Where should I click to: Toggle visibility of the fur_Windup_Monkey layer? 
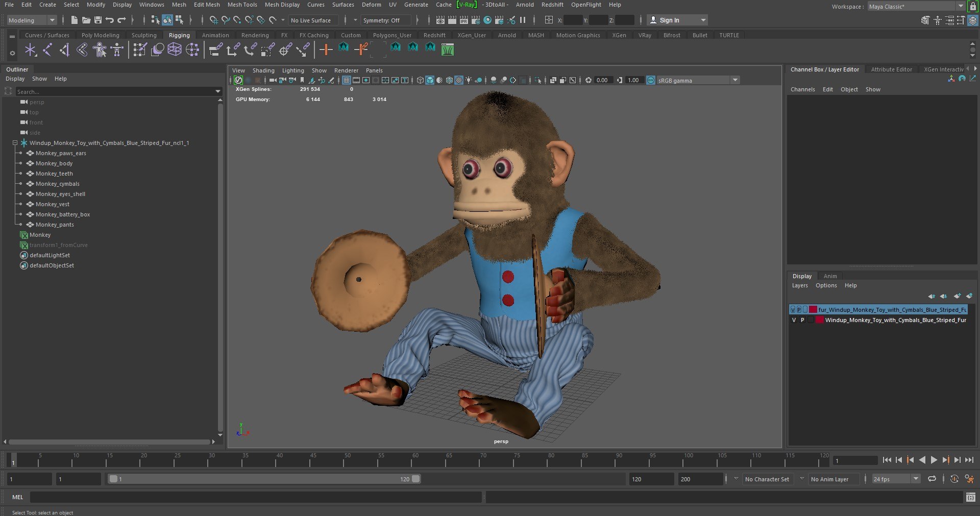click(x=793, y=310)
